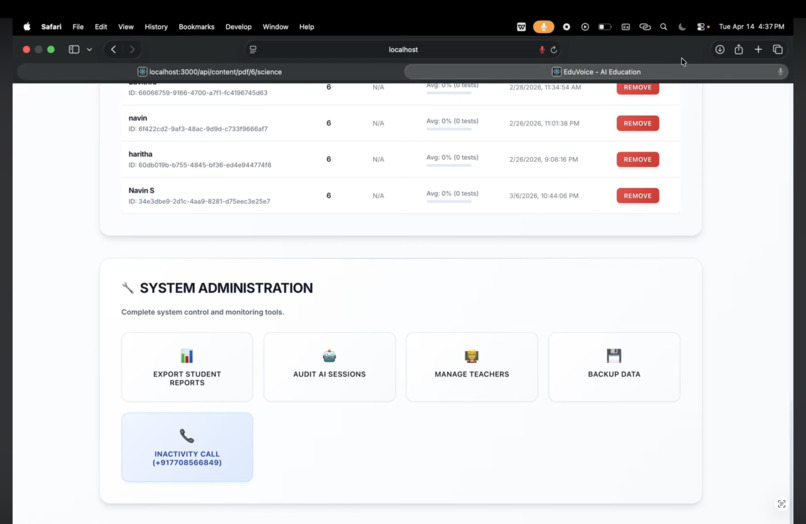The image size is (806, 524).
Task: Click the orange microphone dictation indicator
Action: 543,27
